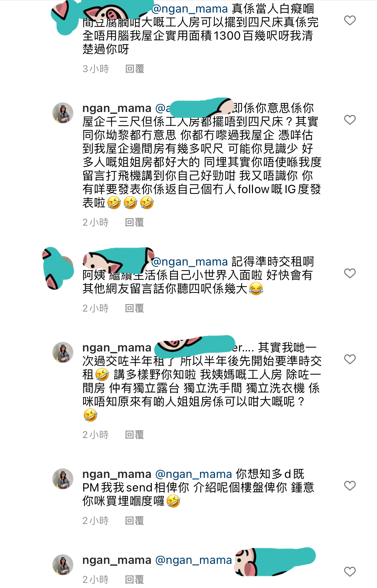Open ngan_mama avatar beside PM comment
Screen dimensions: 377x588
pyautogui.click(x=63, y=479)
